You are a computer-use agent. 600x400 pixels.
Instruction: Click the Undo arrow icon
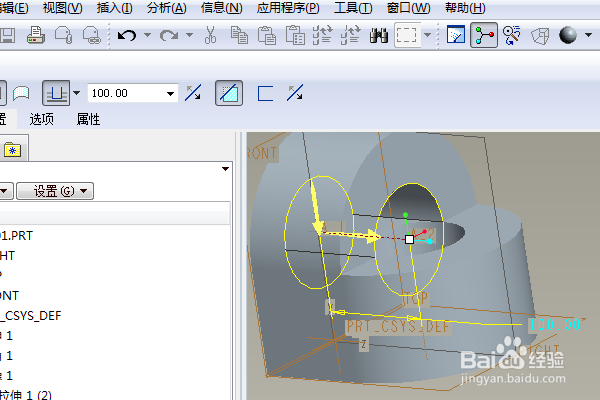[127, 36]
